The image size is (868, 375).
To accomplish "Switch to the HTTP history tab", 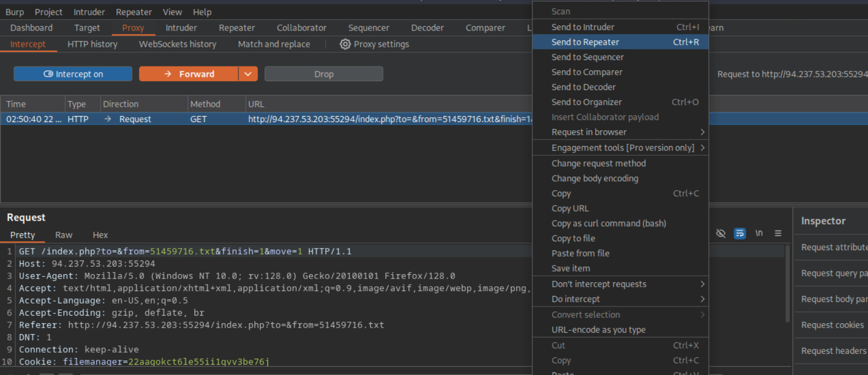I will [x=92, y=44].
